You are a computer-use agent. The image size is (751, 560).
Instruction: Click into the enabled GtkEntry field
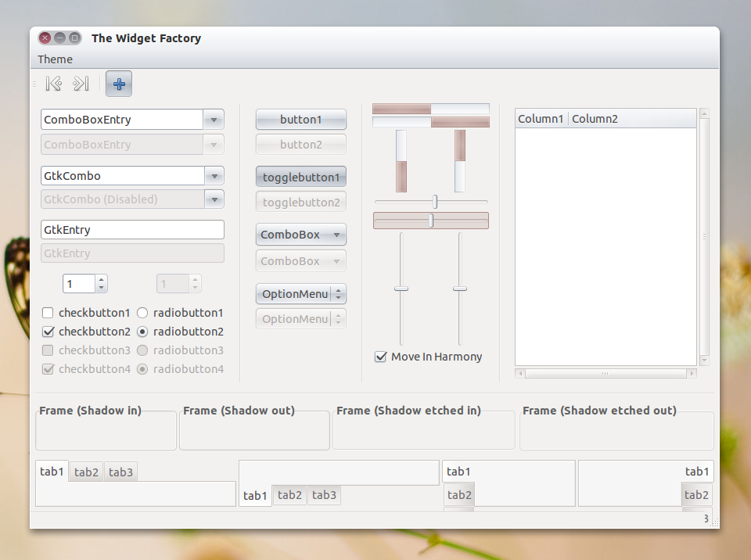(x=133, y=230)
